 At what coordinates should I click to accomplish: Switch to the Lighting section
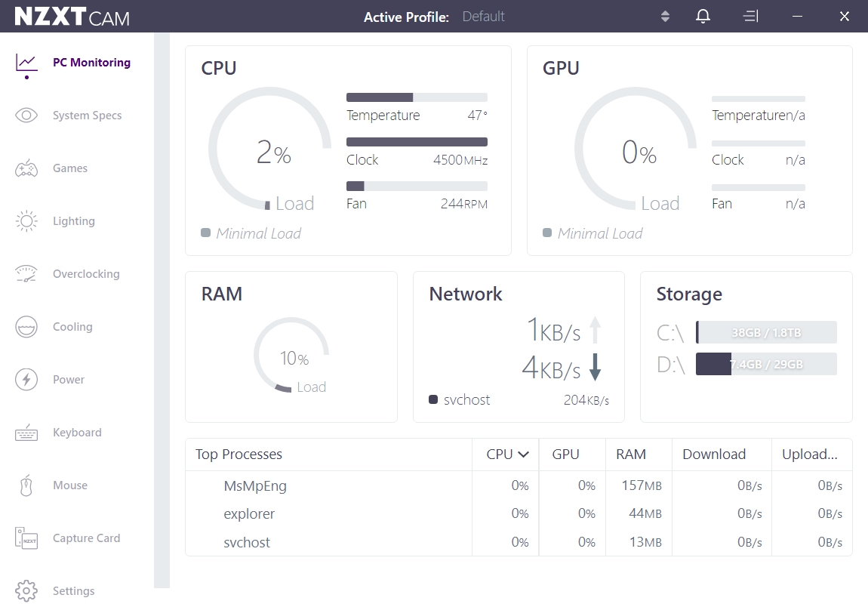[74, 221]
